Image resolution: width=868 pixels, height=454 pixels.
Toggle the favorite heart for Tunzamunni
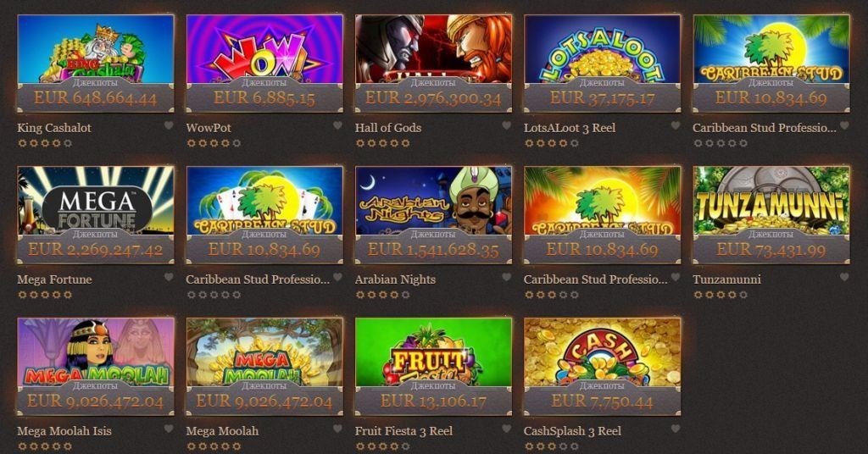pos(844,277)
